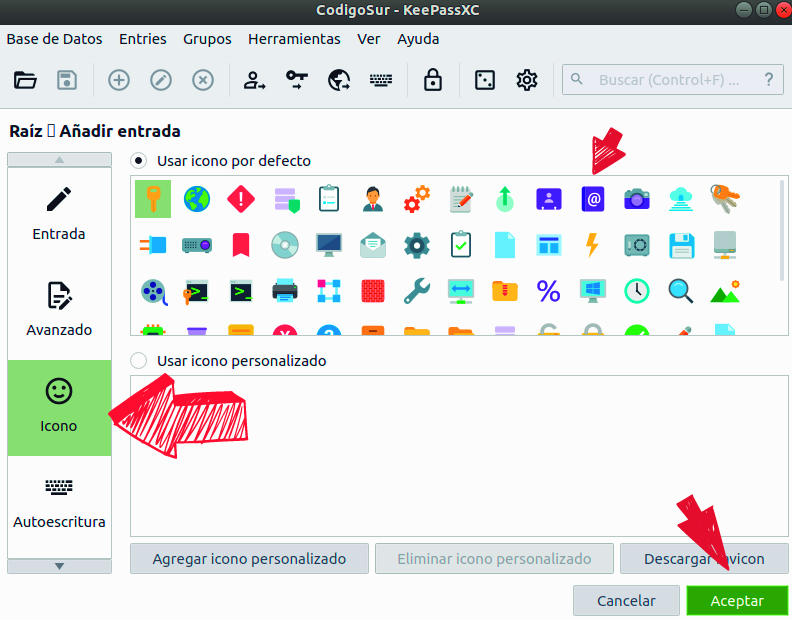This screenshot has width=792, height=620.
Task: Click the auto-type keyboard toolbar icon
Action: [x=381, y=80]
